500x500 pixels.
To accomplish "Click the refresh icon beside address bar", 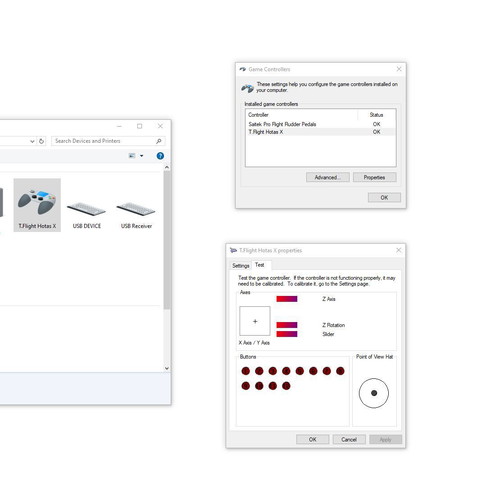I will 41,141.
